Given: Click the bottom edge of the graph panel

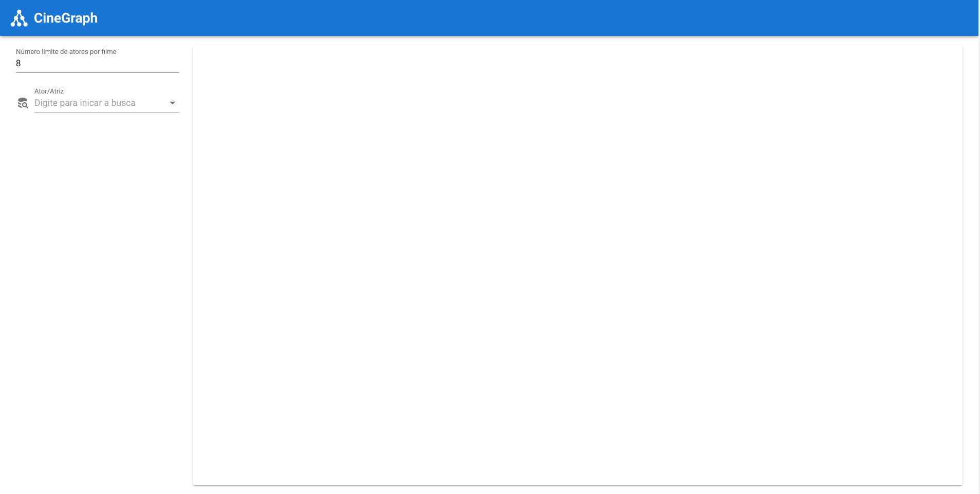Looking at the screenshot, I should pos(577,484).
